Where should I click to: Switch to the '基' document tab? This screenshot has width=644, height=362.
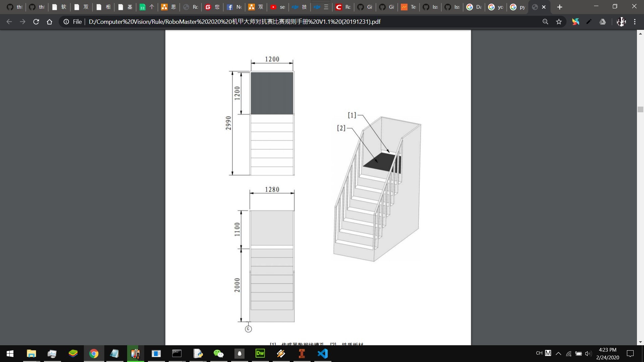click(125, 7)
